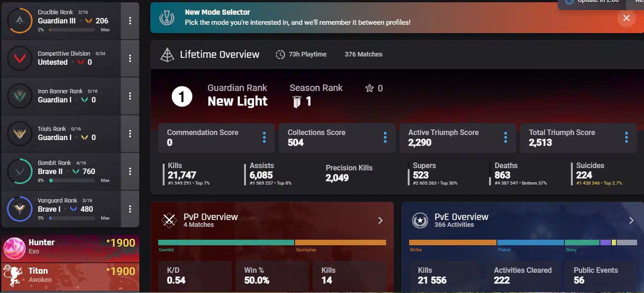Click the Titan character emblem
Viewport: 644px width, 293px height.
pyautogui.click(x=14, y=276)
